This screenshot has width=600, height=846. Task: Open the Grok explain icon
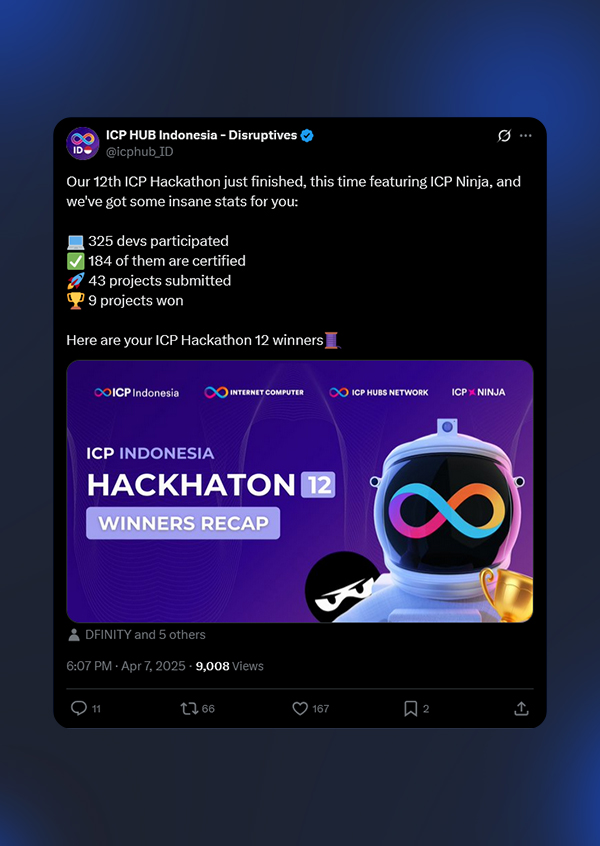pos(505,136)
